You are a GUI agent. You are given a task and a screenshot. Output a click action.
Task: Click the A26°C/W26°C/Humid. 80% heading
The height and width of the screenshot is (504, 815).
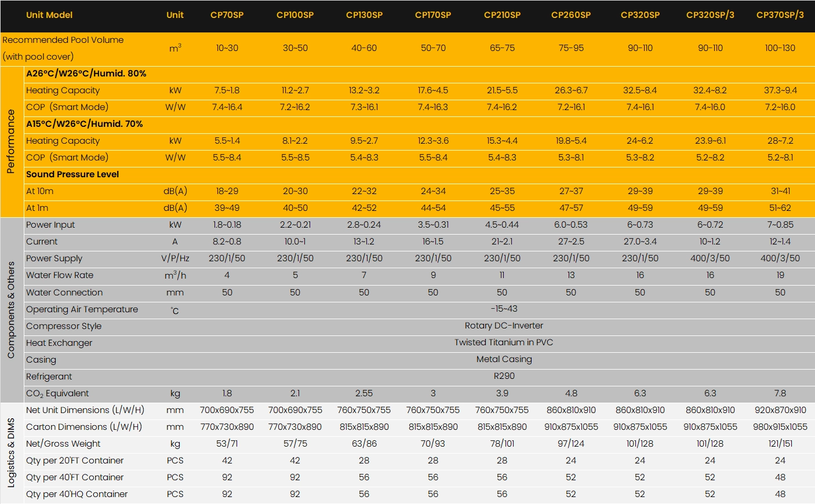pos(86,74)
